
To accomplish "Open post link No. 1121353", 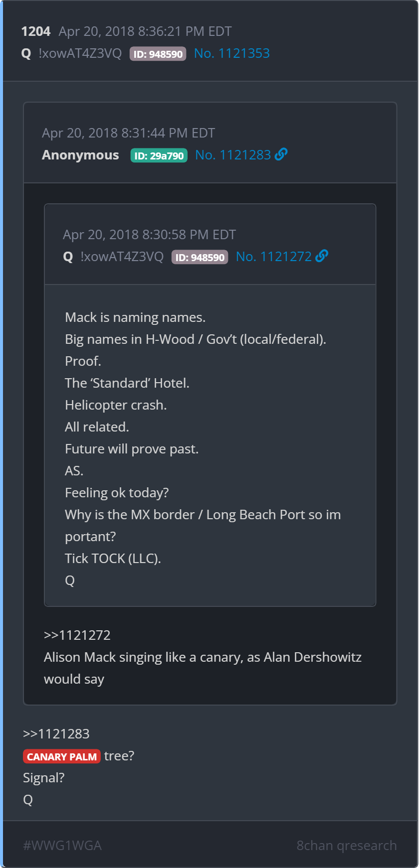I will point(232,53).
